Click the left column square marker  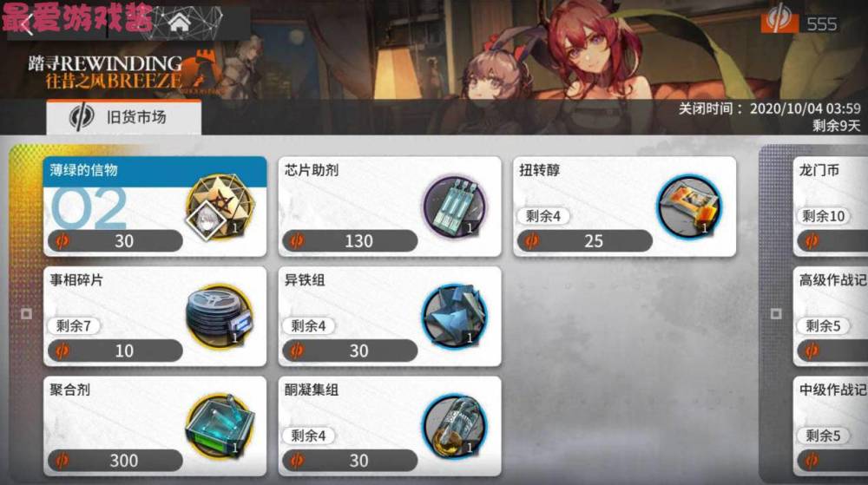coord(26,314)
